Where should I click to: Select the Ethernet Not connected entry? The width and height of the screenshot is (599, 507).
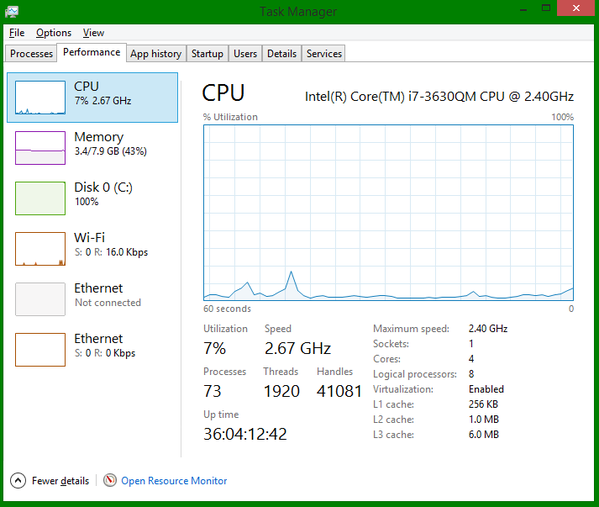click(x=92, y=299)
